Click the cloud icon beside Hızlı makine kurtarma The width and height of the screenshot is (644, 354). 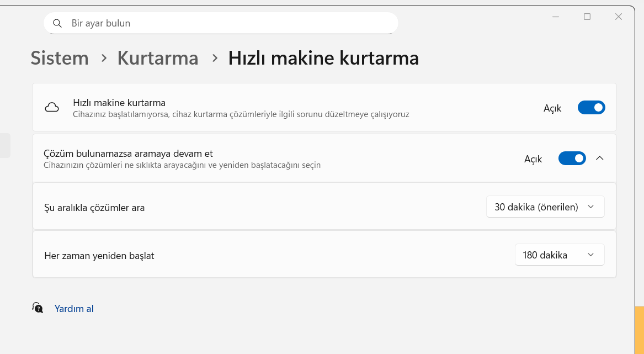coord(52,108)
